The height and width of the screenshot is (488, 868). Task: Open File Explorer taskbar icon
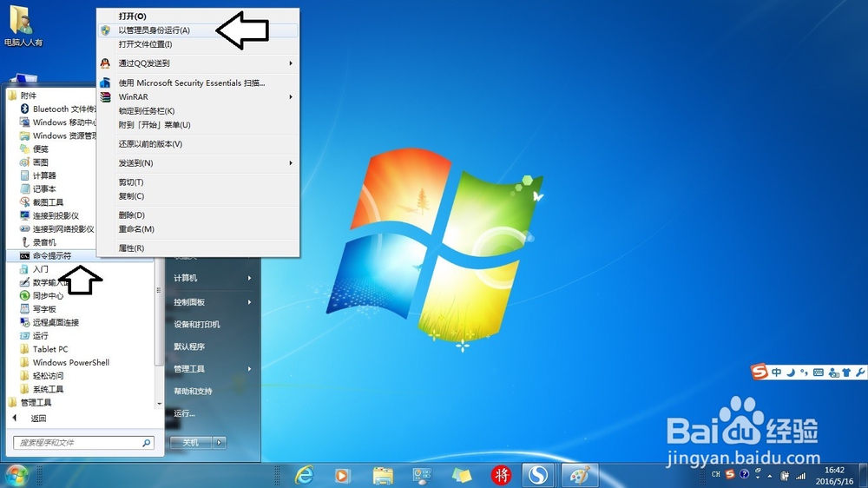click(x=383, y=475)
